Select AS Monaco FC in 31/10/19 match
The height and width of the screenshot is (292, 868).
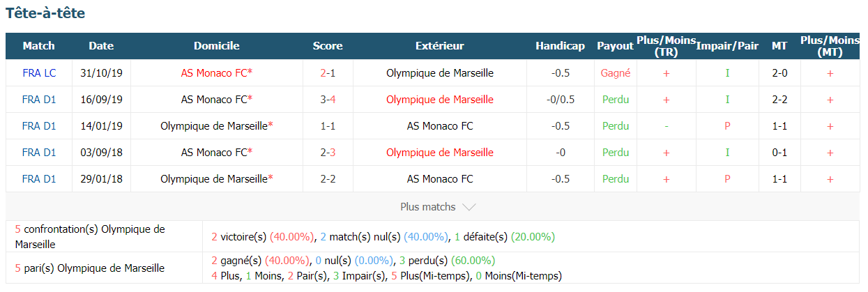(216, 72)
